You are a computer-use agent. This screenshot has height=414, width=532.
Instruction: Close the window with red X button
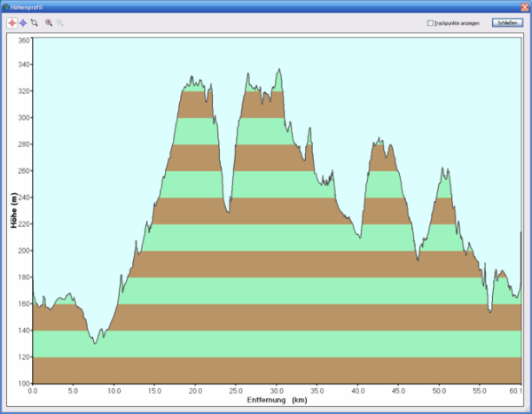click(524, 5)
